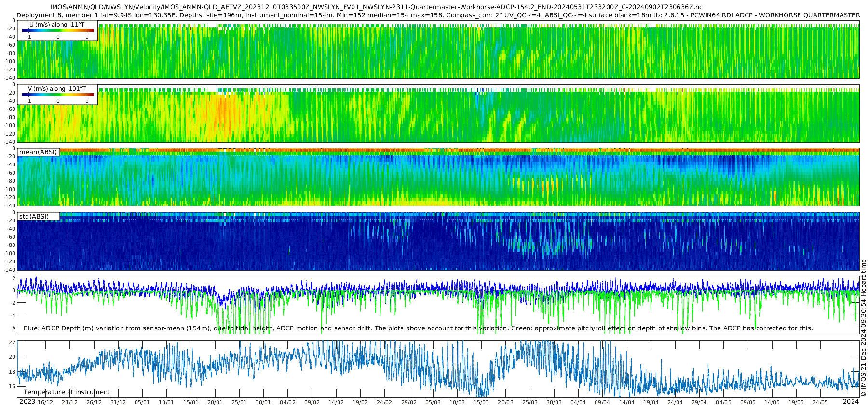Screen dimensions: 868x410
Task: Select the 15/01 date on time axis
Action: [191, 402]
